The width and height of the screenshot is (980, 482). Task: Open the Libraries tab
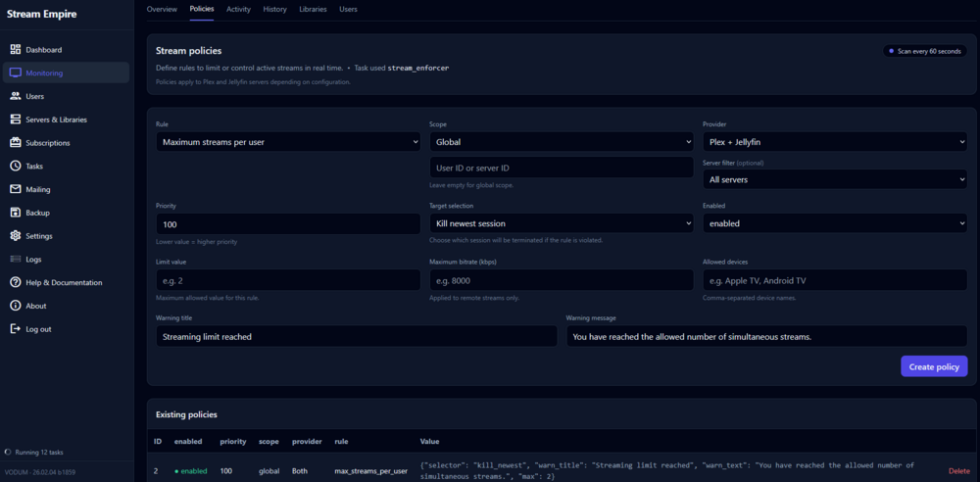(x=314, y=10)
